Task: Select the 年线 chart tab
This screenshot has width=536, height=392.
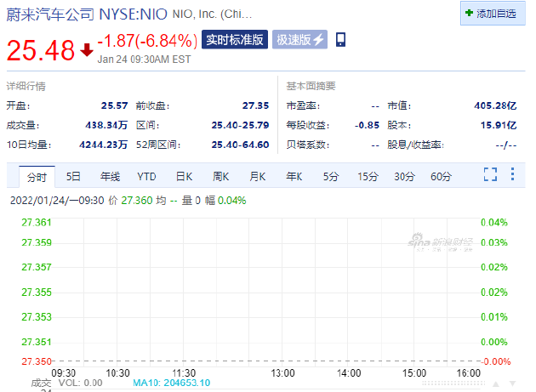Action: 110,177
